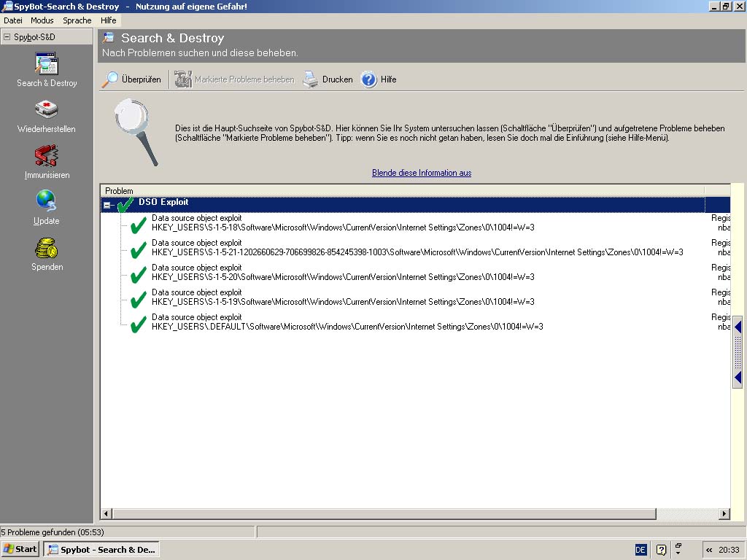Select the HKEY_USERS\S-1-5-19 registry path row

point(343,302)
